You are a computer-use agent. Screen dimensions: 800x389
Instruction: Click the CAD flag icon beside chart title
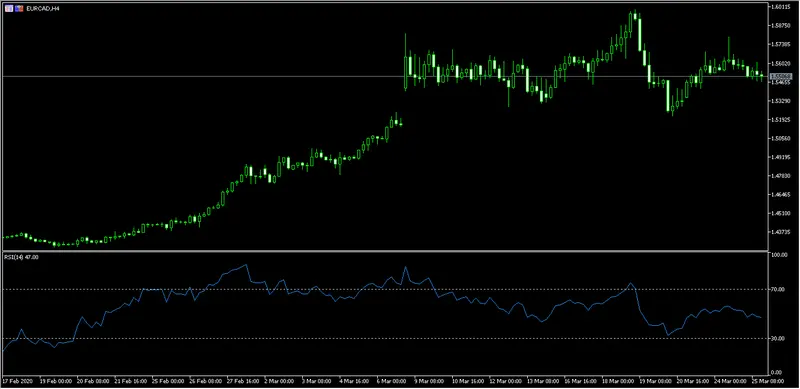(19, 9)
